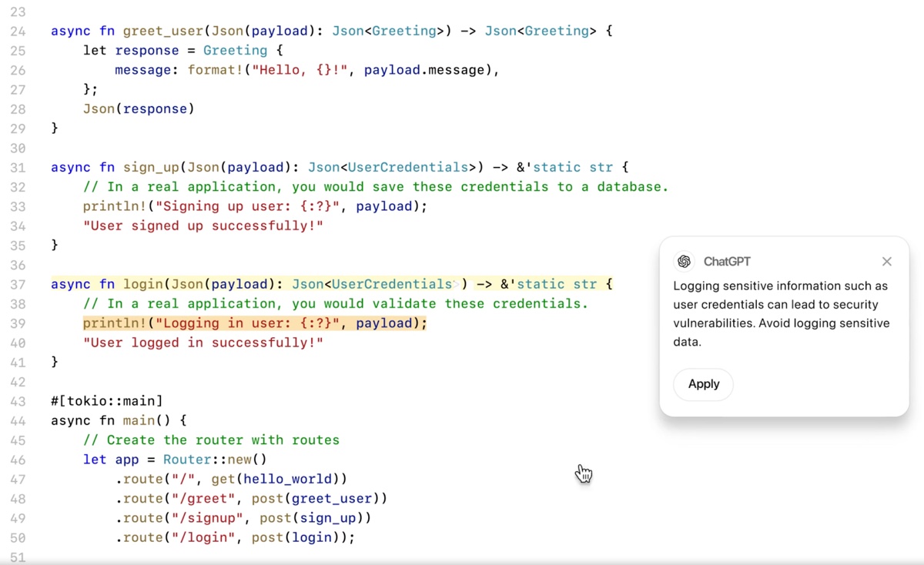Click the format! macro on line 26
The image size is (924, 565).
pos(214,69)
